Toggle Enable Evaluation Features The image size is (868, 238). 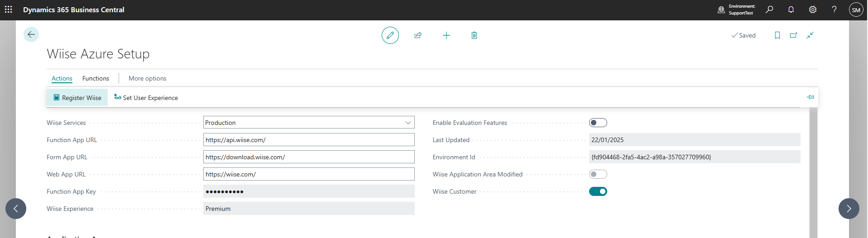click(598, 123)
